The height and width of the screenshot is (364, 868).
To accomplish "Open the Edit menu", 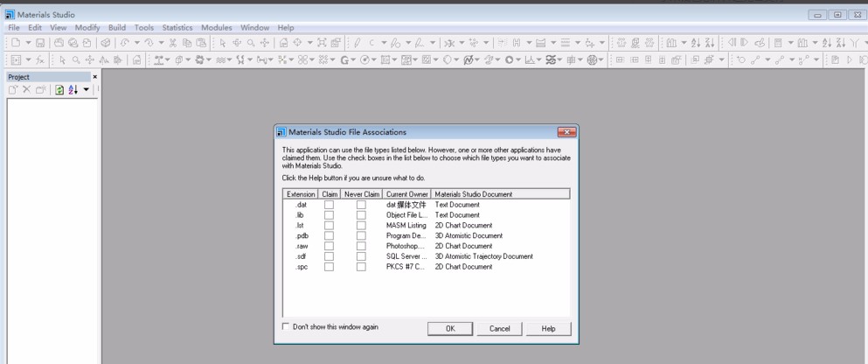I will pos(35,28).
